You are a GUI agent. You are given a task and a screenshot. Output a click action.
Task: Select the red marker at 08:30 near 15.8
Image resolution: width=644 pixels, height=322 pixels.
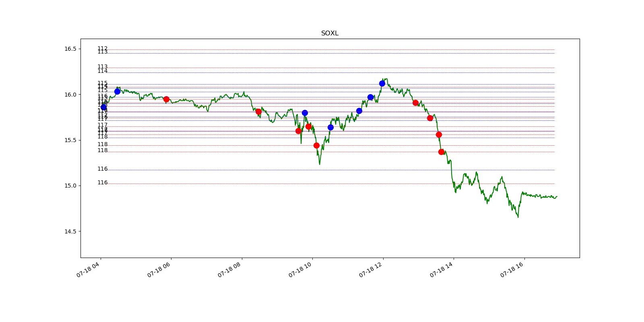coord(258,111)
